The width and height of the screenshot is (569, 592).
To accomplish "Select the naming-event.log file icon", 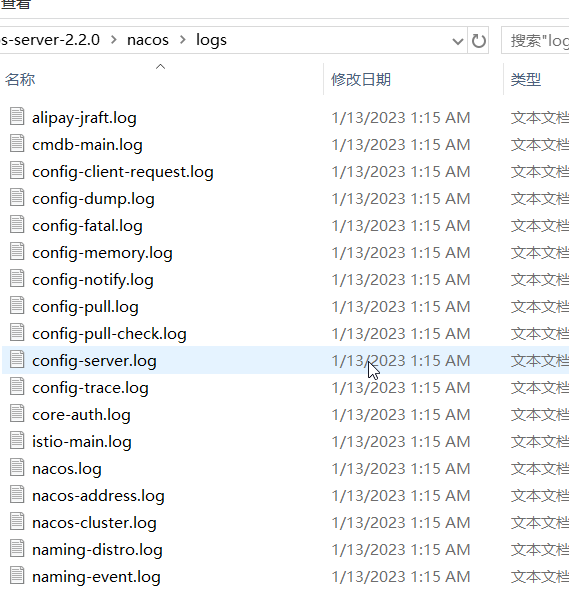I will point(17,575).
